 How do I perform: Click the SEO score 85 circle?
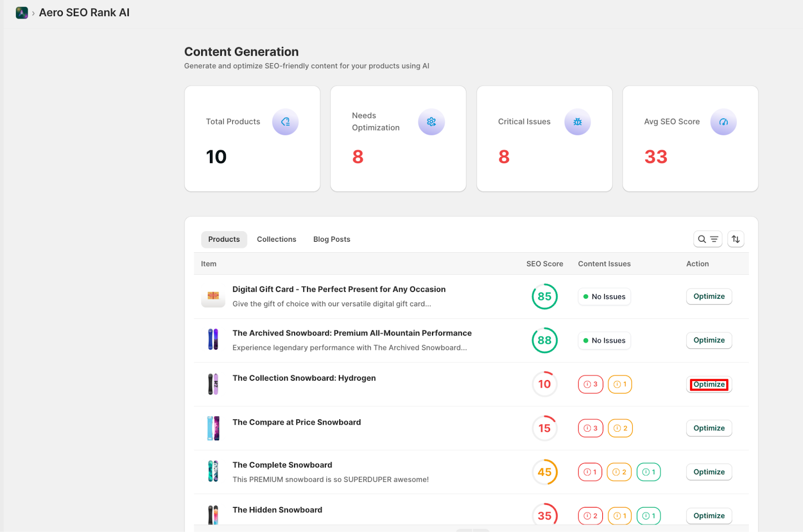545,296
